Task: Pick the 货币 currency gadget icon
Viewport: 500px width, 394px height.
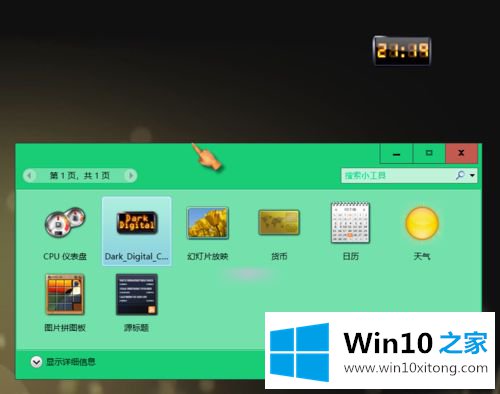Action: click(279, 222)
